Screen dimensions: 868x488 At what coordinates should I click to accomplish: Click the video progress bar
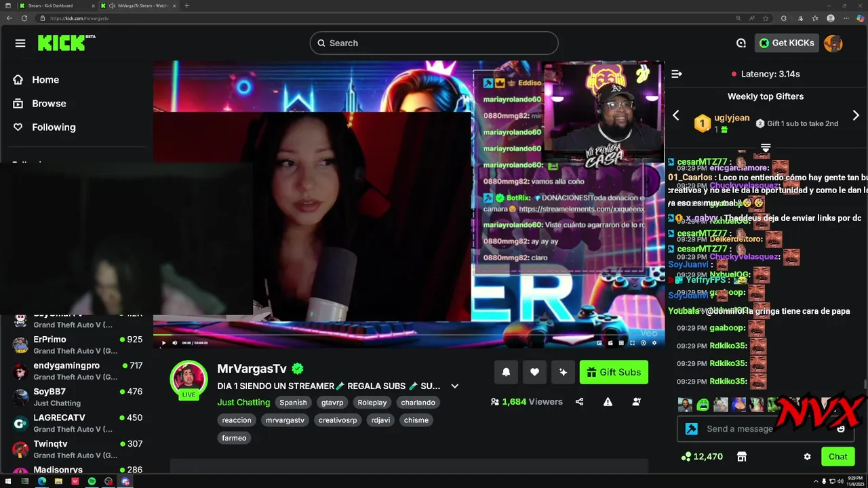pyautogui.click(x=408, y=335)
